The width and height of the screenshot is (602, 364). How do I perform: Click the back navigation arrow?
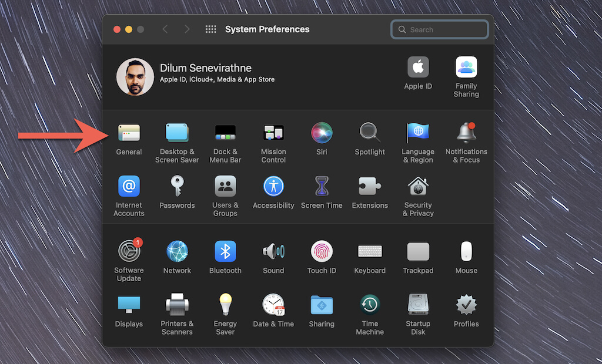(165, 29)
